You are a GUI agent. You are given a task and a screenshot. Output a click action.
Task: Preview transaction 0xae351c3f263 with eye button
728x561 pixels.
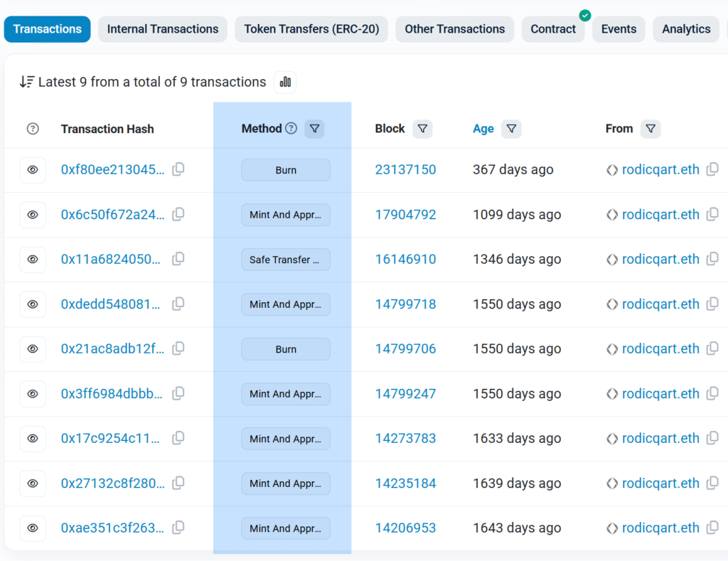coord(33,528)
